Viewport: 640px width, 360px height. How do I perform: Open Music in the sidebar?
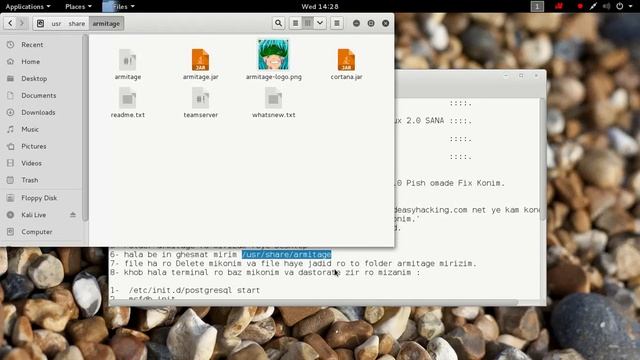click(x=42, y=129)
